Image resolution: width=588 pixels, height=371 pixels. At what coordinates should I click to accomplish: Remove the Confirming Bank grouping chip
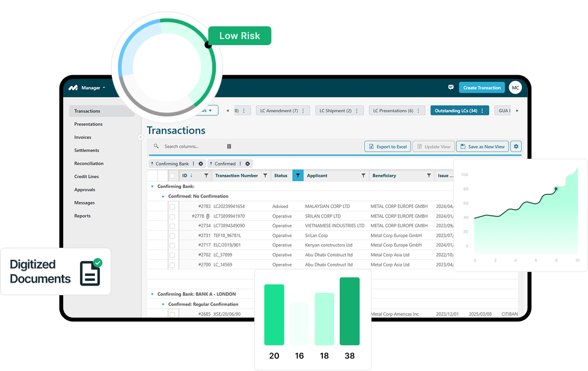[201, 164]
